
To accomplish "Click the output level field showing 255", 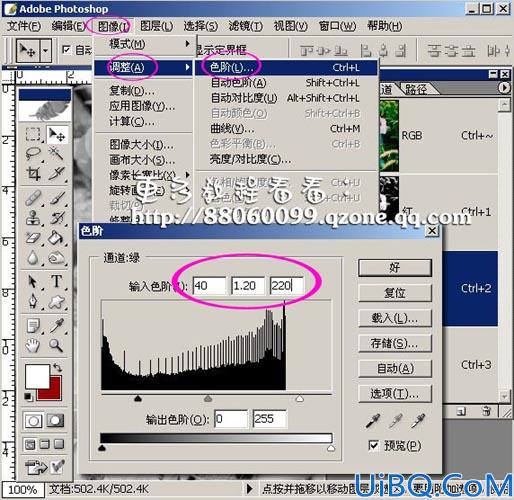I will [270, 419].
